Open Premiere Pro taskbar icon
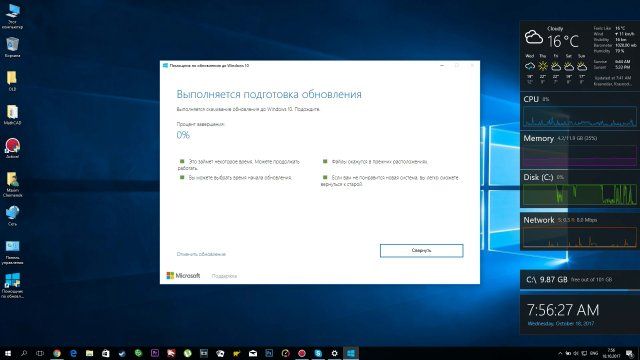 click(155, 353)
